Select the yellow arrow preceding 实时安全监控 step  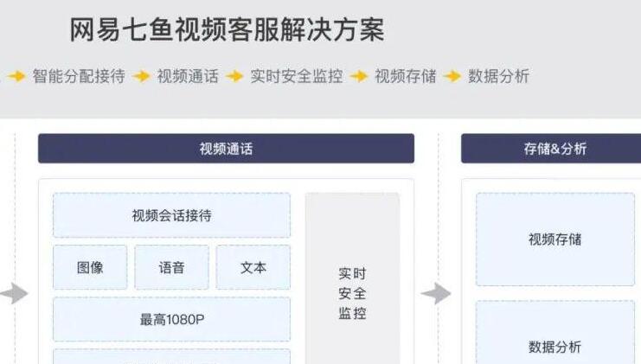234,77
